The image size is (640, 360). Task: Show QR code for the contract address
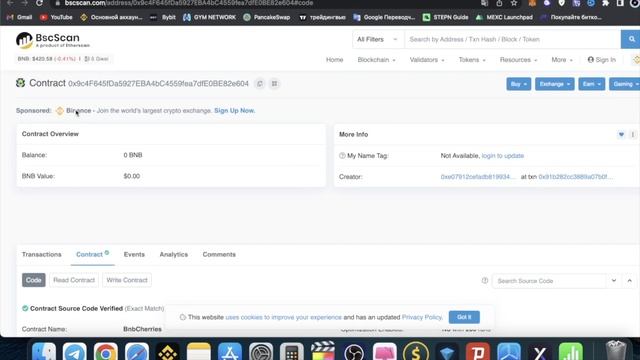tap(274, 84)
